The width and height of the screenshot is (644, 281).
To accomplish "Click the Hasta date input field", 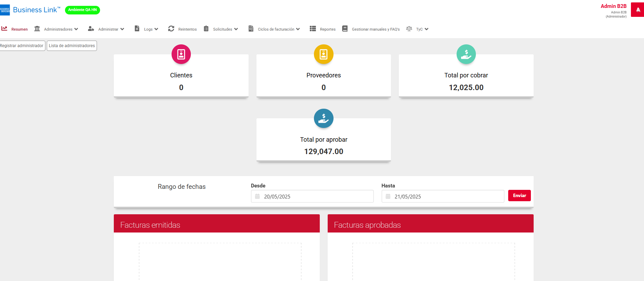I will coord(443,196).
